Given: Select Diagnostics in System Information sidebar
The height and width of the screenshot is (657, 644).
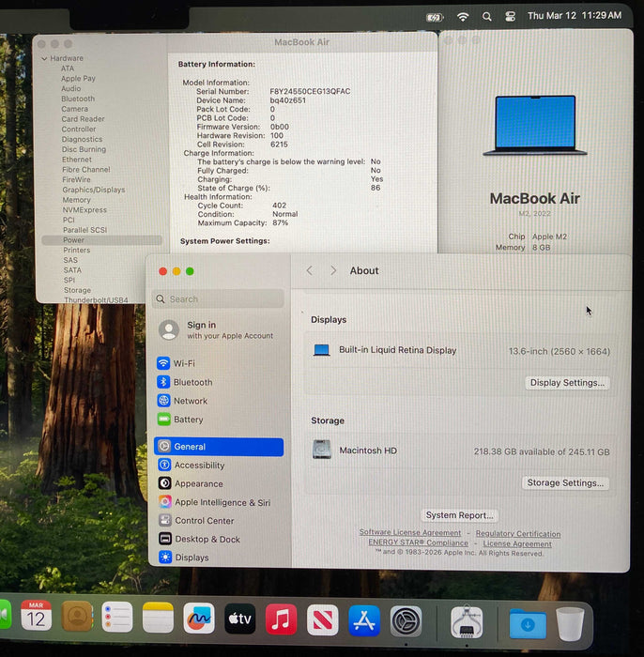Looking at the screenshot, I should click(x=82, y=139).
